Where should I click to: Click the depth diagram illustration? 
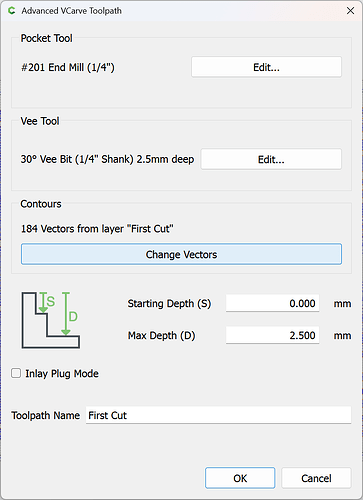pyautogui.click(x=51, y=320)
